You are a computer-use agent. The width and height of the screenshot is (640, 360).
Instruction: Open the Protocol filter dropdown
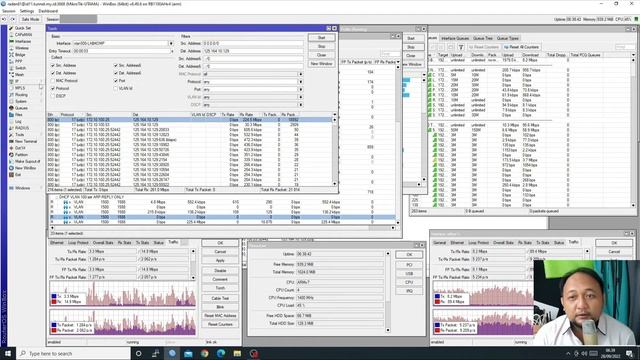tap(301, 82)
